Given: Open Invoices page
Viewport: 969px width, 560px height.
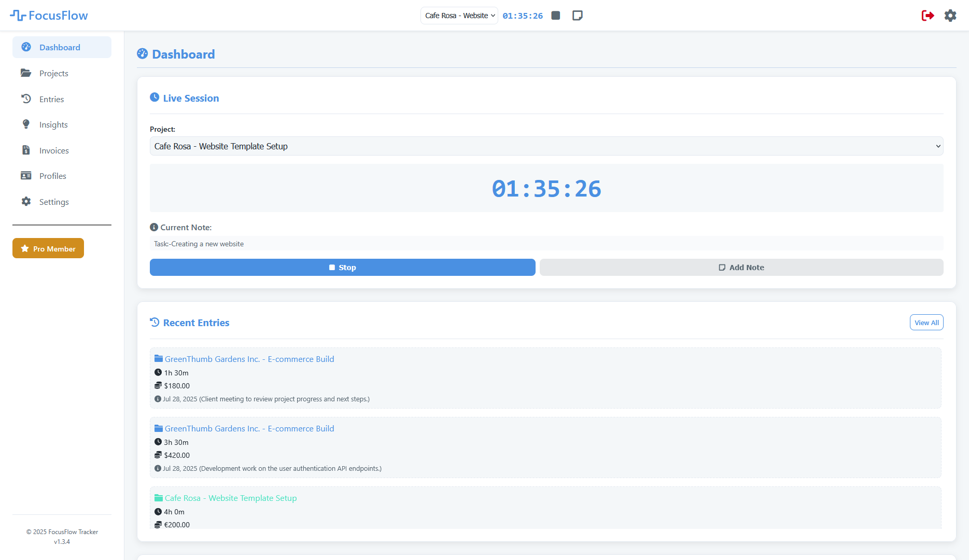Looking at the screenshot, I should point(62,150).
